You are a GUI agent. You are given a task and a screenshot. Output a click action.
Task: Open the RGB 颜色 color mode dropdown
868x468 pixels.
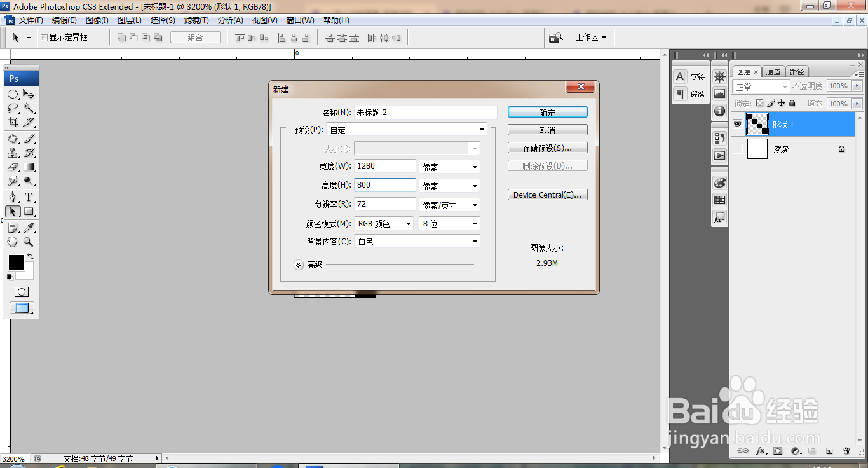click(384, 224)
